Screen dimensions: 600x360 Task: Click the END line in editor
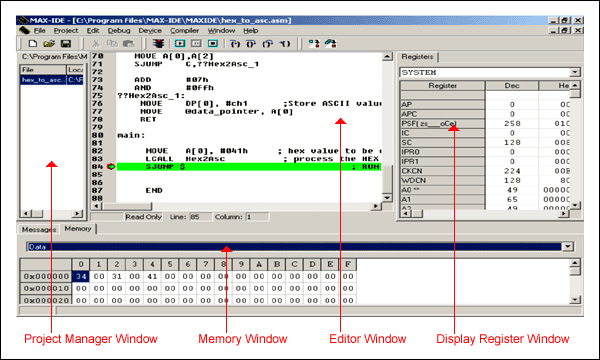[154, 191]
